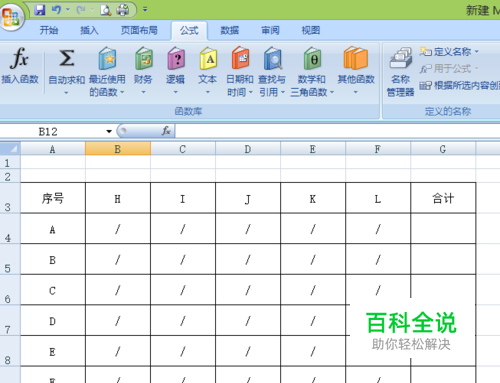This screenshot has height=383, width=500.
Task: Open the 页面布局 tab
Action: click(x=139, y=30)
